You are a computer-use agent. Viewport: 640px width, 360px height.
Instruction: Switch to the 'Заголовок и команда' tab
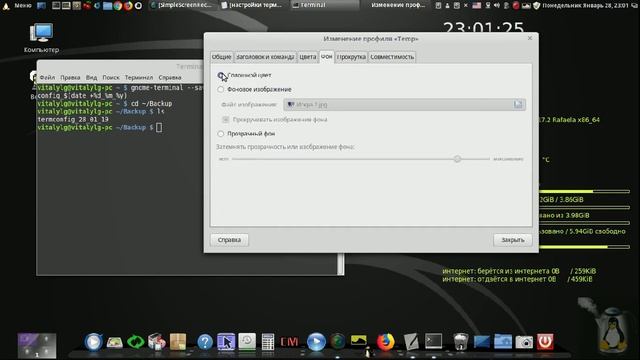(265, 57)
